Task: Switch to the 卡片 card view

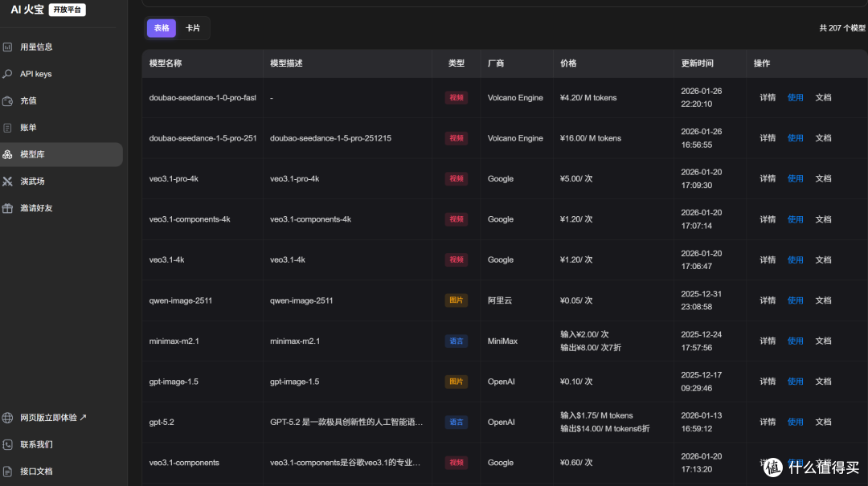Action: (x=193, y=28)
